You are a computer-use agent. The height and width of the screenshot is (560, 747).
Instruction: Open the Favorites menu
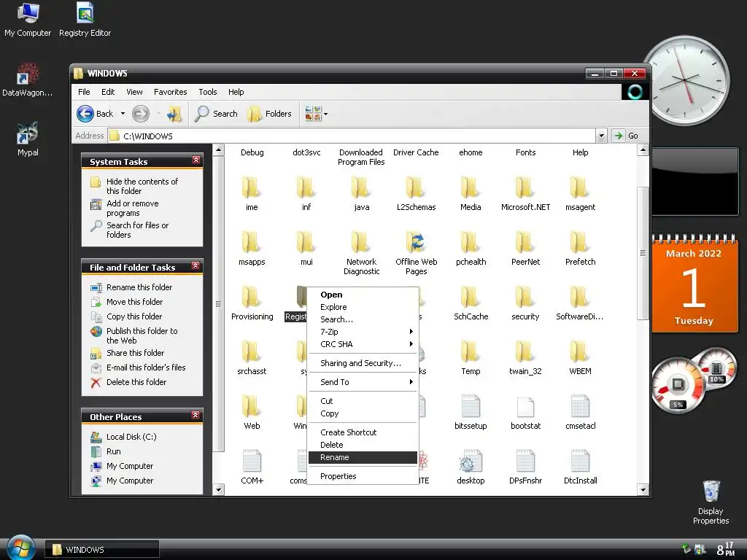[x=170, y=92]
